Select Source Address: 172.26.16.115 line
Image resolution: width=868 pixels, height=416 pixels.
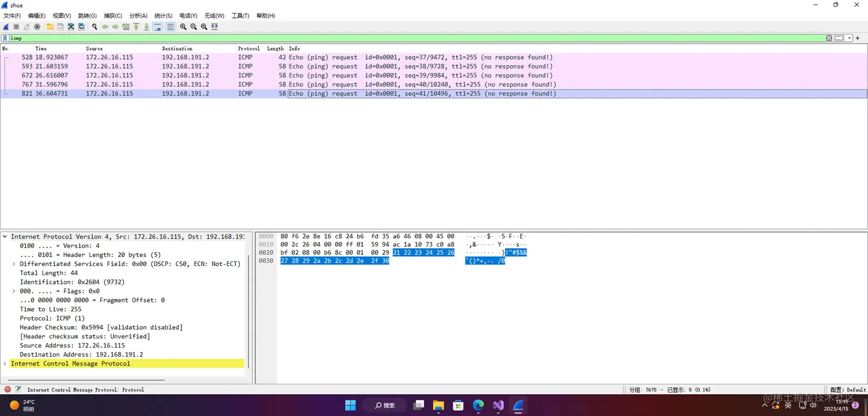point(72,345)
